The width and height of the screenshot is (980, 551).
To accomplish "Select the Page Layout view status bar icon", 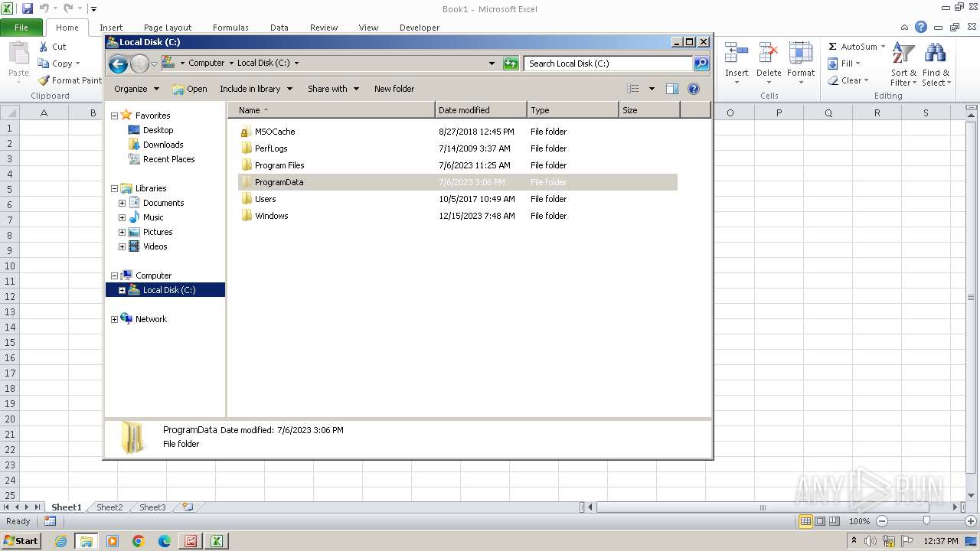I will coord(820,521).
